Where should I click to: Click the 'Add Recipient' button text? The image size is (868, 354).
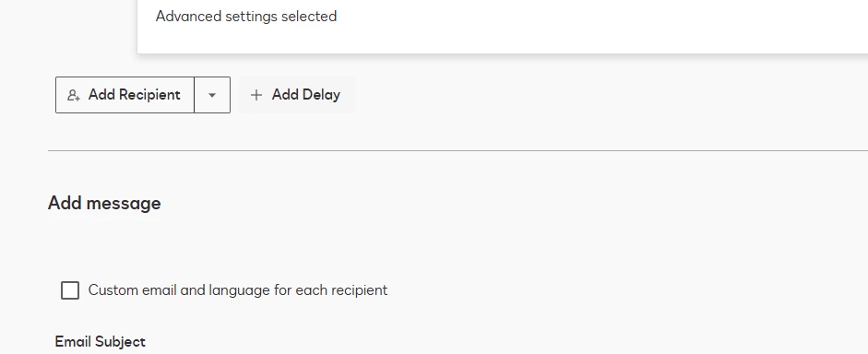[x=135, y=95]
